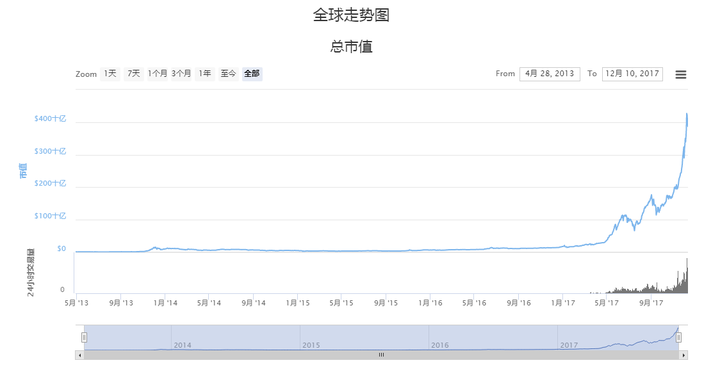Set zoom to 至今
Viewport: 720px width, 365px height.
pos(228,73)
